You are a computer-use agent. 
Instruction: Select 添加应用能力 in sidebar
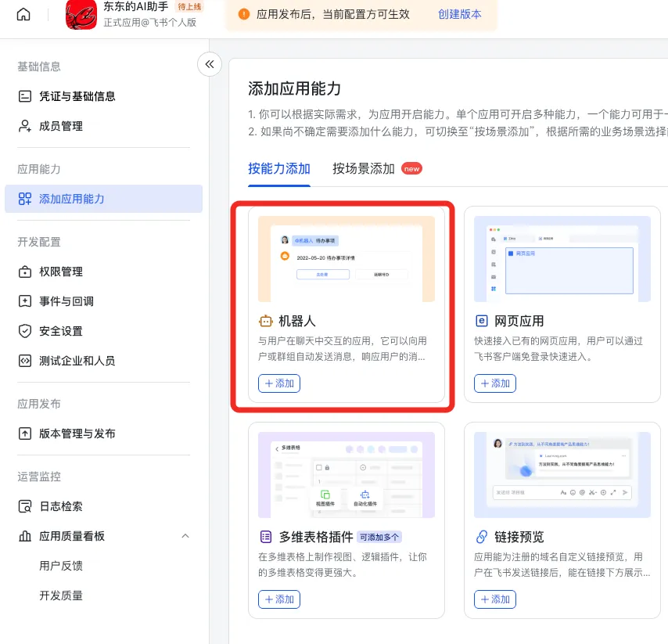point(103,199)
